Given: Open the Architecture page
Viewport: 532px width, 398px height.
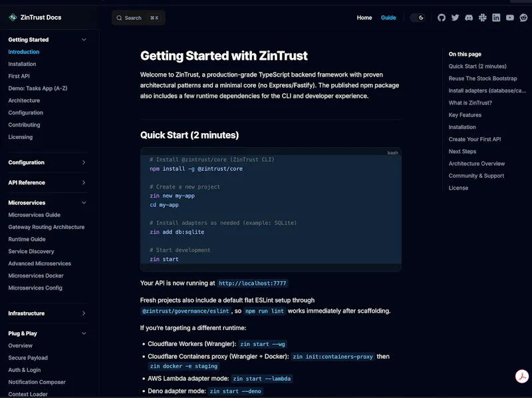Looking at the screenshot, I should tap(24, 100).
